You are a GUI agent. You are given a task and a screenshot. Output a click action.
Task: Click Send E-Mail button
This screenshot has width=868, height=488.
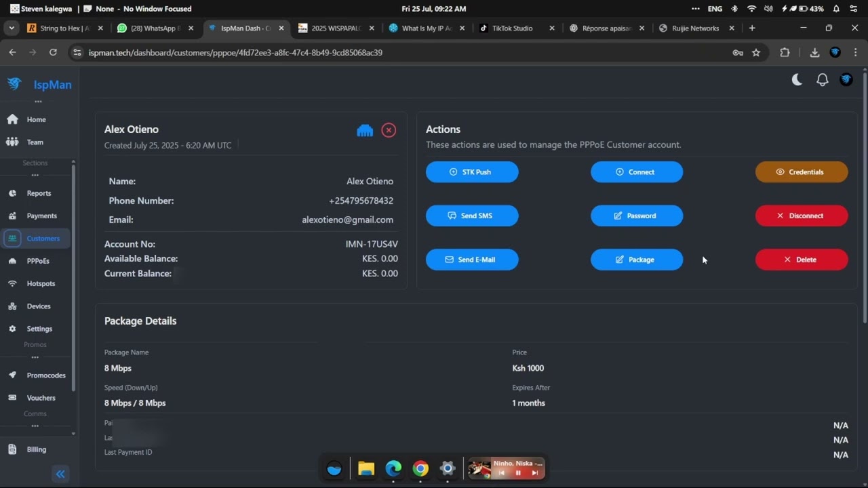472,260
